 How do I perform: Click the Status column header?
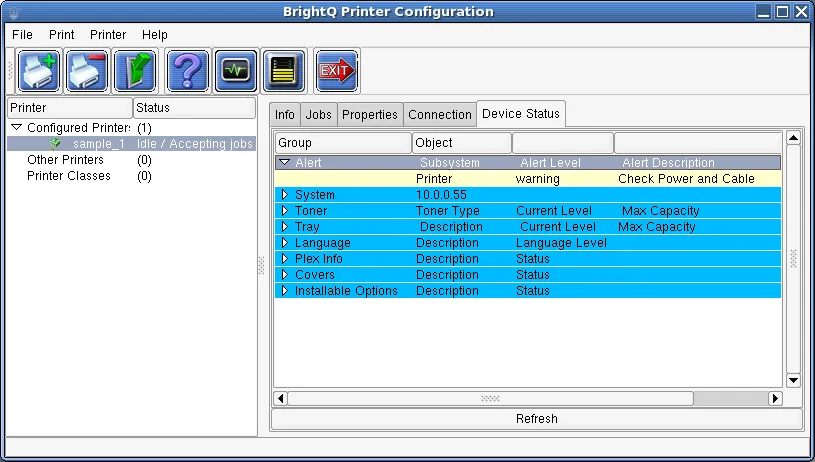(194, 108)
